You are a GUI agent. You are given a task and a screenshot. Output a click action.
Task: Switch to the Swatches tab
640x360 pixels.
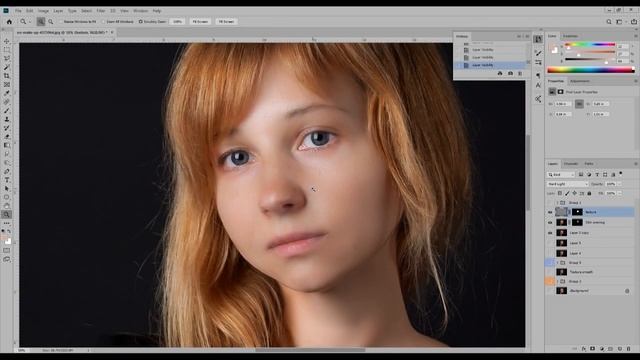click(570, 36)
